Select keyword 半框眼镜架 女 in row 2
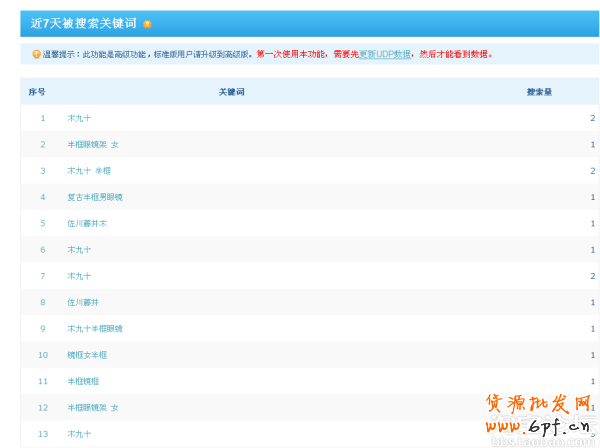Viewport: 600px width, 448px height. click(92, 144)
